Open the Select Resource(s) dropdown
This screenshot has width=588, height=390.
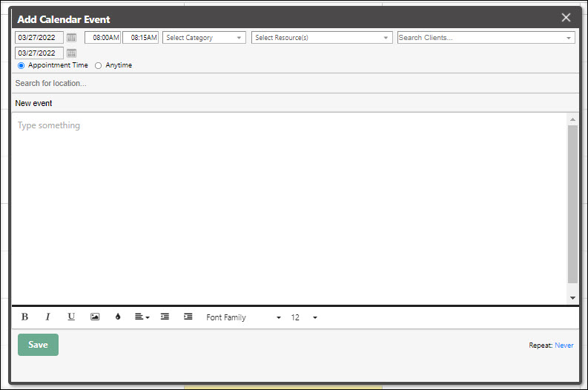[322, 38]
